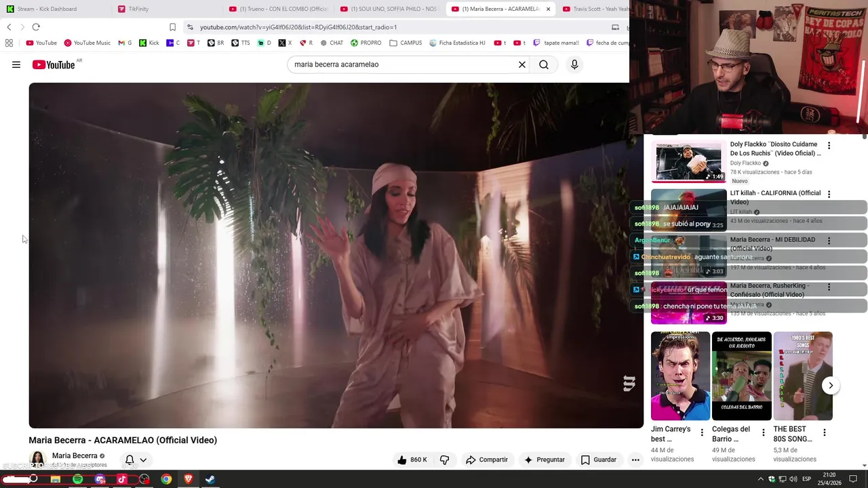Image resolution: width=868 pixels, height=488 pixels.
Task: Open Brave browser from the taskbar
Action: click(189, 479)
